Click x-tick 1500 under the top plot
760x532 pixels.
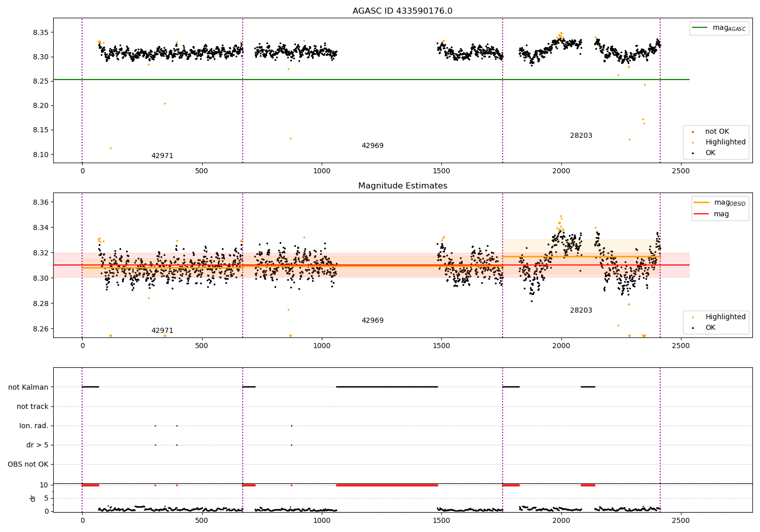point(441,171)
